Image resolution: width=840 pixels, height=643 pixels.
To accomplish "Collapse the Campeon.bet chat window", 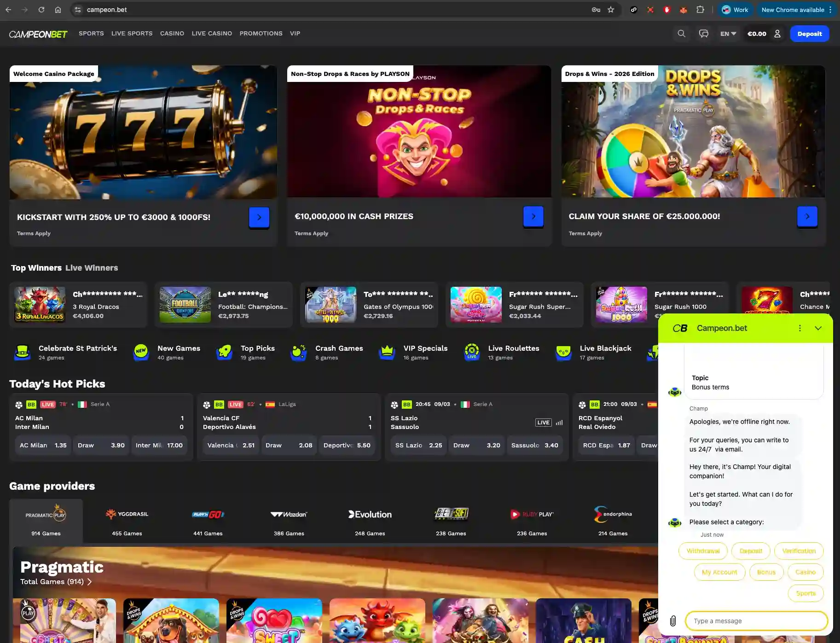I will coord(818,328).
